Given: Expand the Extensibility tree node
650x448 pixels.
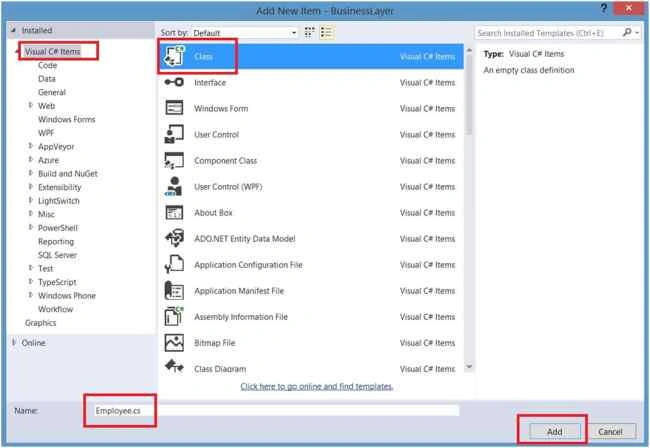Looking at the screenshot, I should [31, 186].
